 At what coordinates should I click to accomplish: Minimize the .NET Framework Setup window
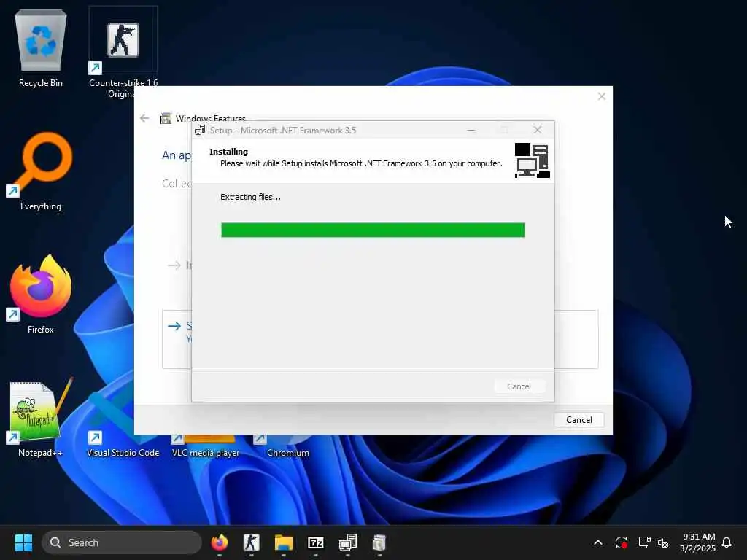pos(471,130)
